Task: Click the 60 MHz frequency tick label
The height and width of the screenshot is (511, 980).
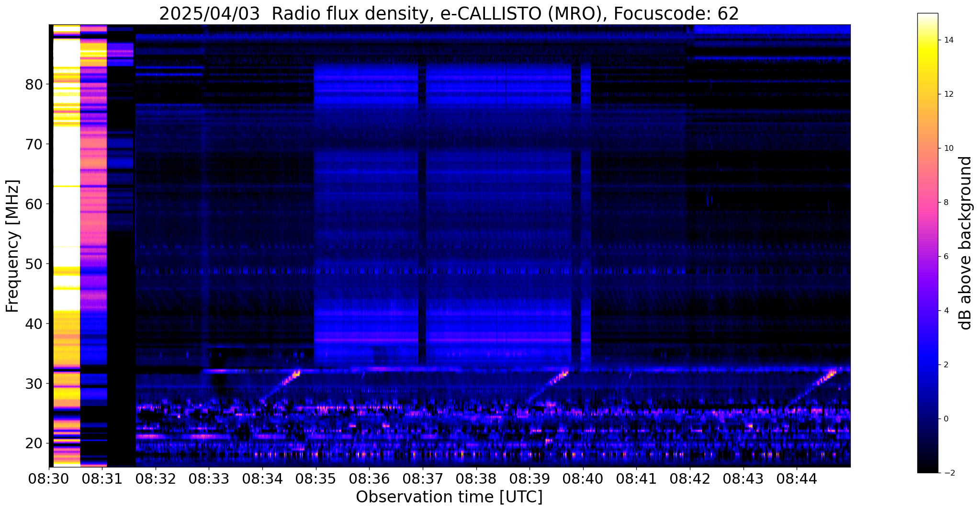Action: [x=34, y=204]
